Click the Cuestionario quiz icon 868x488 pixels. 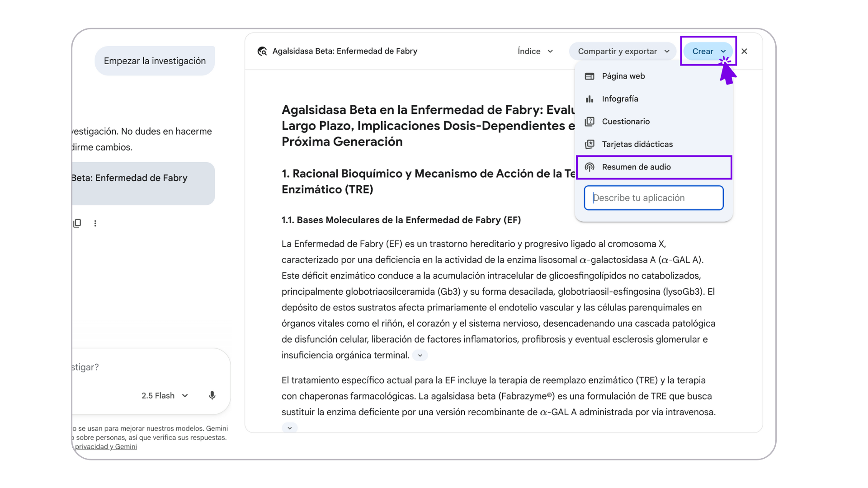click(x=590, y=122)
